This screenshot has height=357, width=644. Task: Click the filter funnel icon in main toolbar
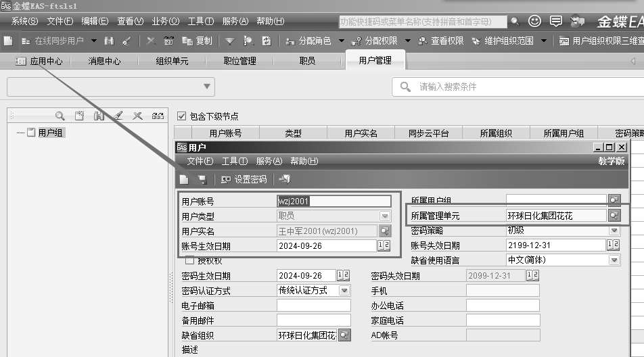tap(230, 41)
